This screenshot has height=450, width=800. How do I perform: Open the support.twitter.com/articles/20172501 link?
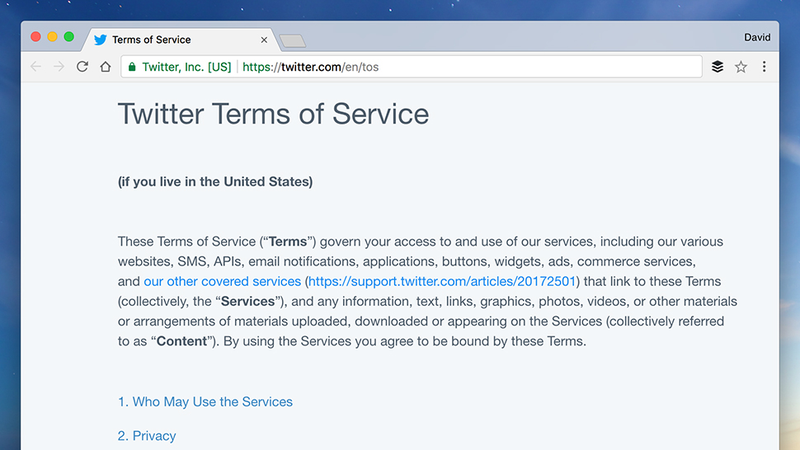coord(442,282)
